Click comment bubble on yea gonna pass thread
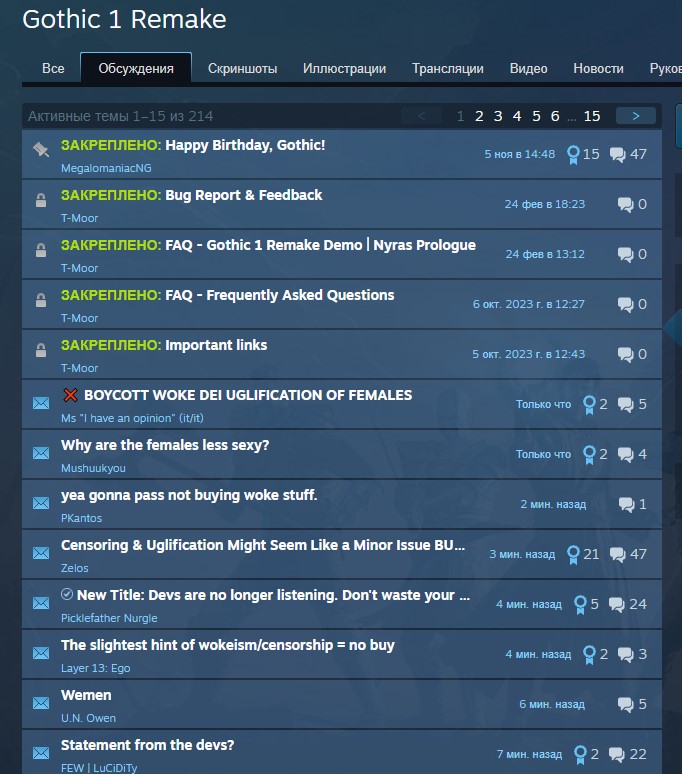The height and width of the screenshot is (774, 682). point(627,504)
